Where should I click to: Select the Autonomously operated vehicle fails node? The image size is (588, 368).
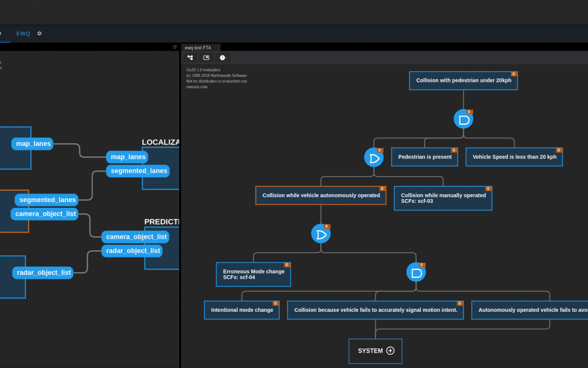point(530,310)
